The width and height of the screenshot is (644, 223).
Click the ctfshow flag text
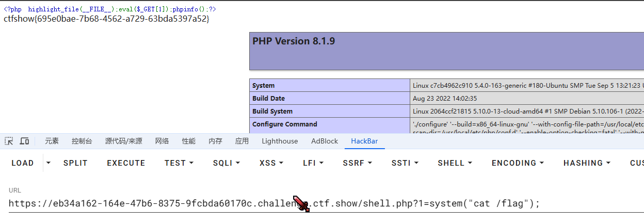107,19
